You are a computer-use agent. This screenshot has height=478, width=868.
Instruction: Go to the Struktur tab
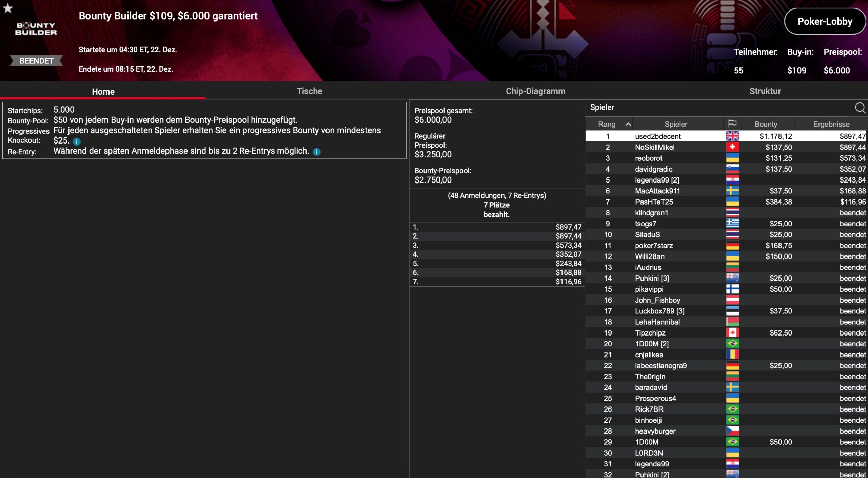click(765, 91)
